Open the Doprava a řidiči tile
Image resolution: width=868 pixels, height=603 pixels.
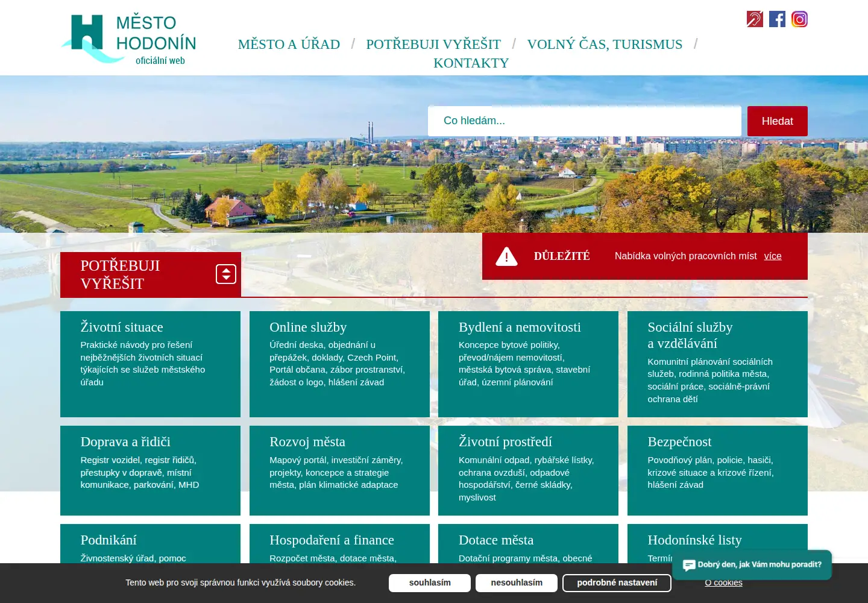[x=150, y=470]
